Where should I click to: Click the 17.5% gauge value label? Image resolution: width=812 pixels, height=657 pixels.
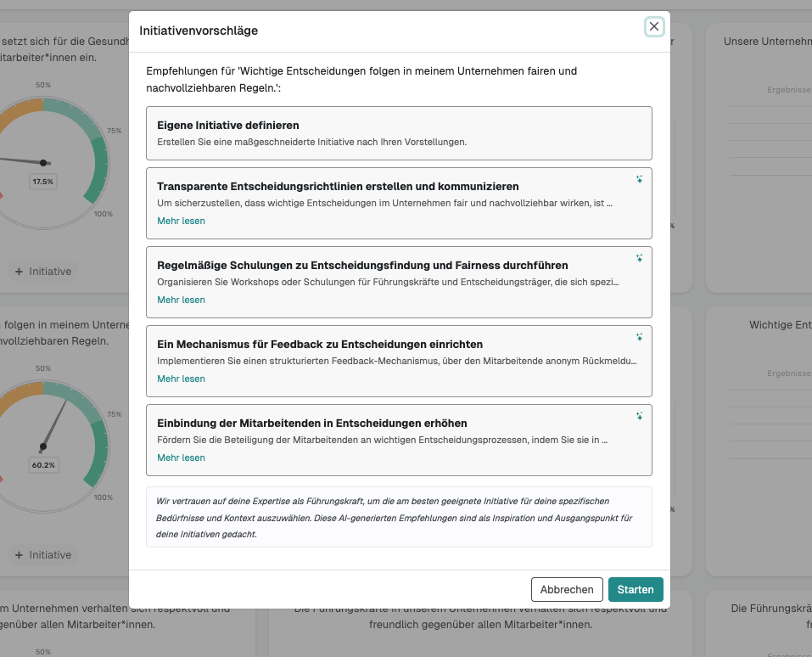coord(42,182)
